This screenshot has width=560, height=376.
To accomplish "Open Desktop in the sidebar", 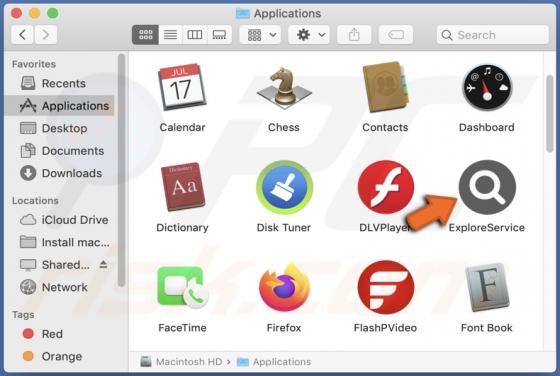I will point(59,128).
